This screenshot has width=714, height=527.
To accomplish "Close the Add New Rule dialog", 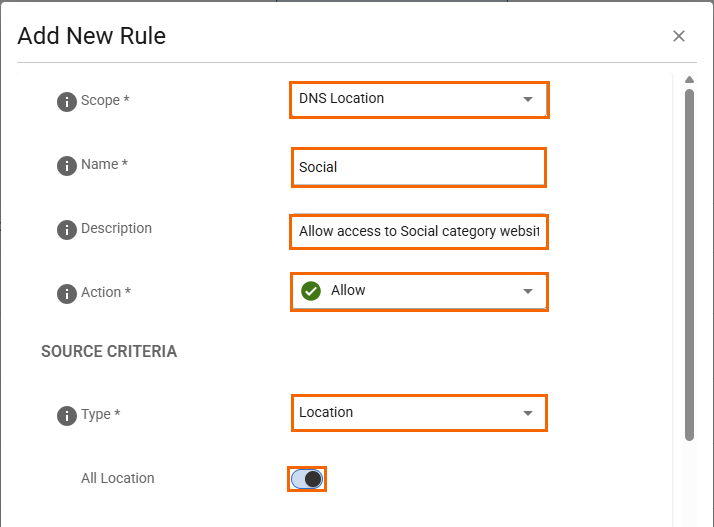I will tap(679, 36).
